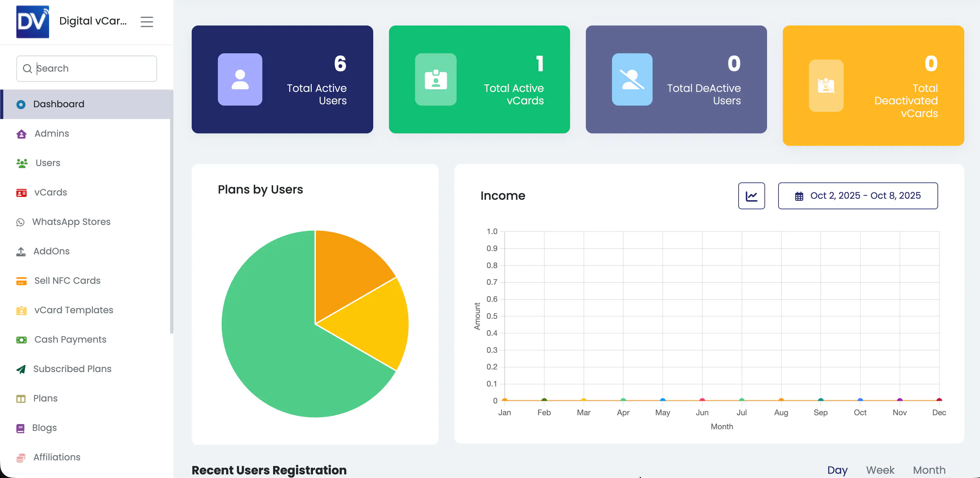Image resolution: width=980 pixels, height=478 pixels.
Task: Switch the Income chart type icon
Action: tap(751, 196)
